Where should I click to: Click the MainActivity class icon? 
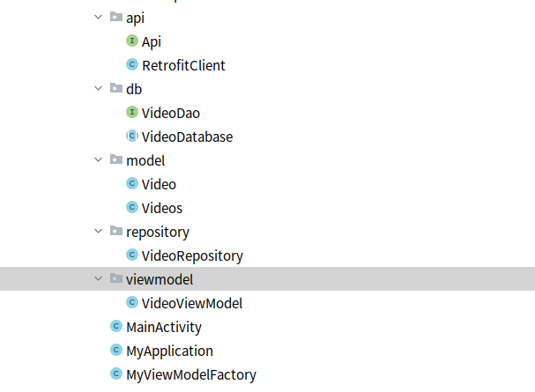click(115, 327)
